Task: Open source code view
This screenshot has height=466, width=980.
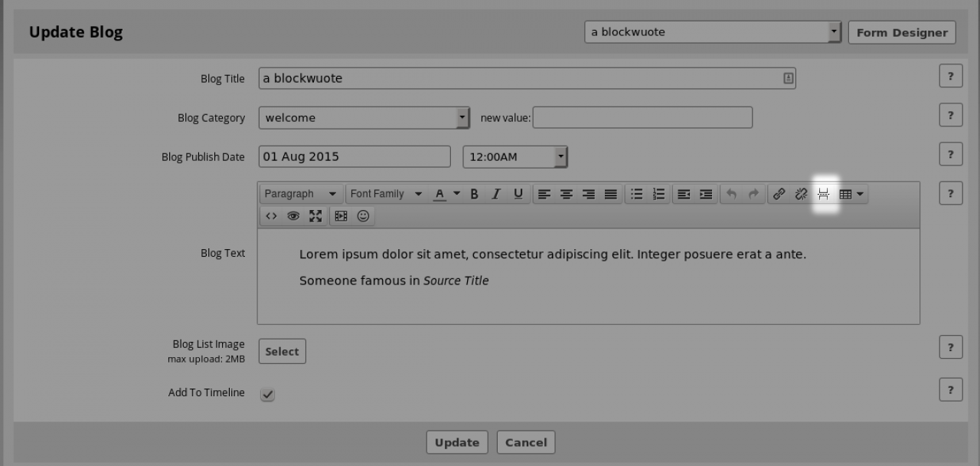Action: point(271,216)
